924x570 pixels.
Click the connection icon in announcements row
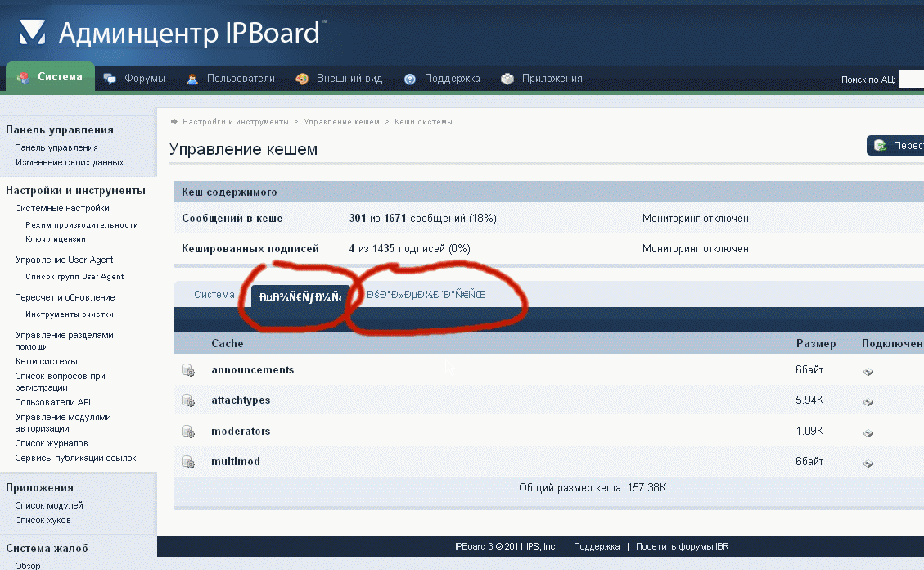868,371
